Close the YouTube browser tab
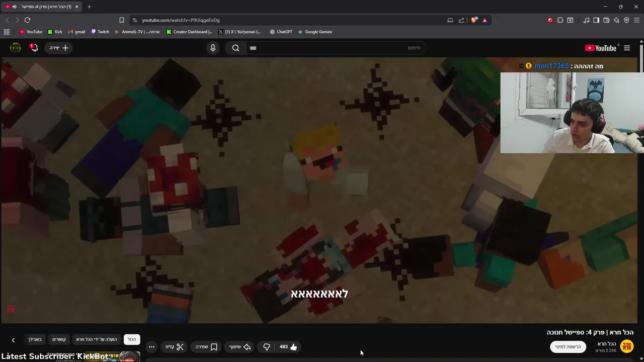The image size is (644, 362). pyautogui.click(x=76, y=7)
